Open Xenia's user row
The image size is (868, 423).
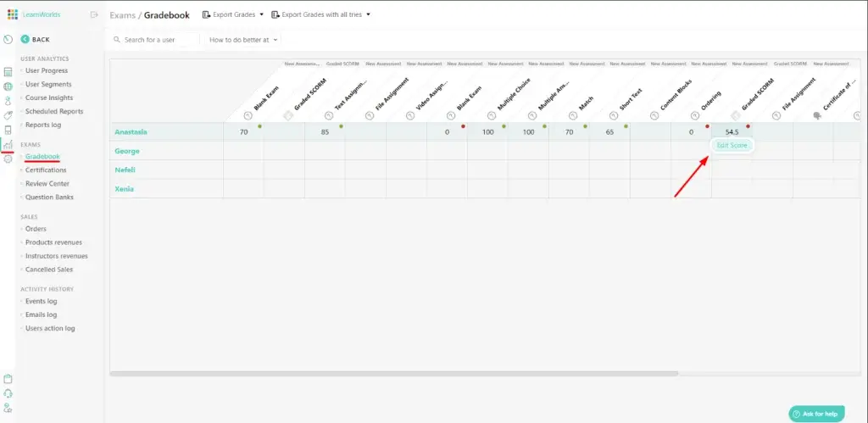coord(124,189)
